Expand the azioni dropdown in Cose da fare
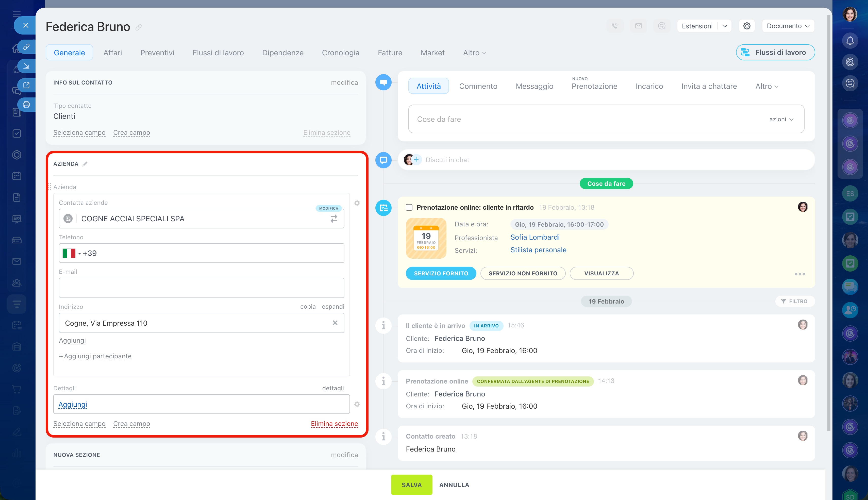 [781, 119]
